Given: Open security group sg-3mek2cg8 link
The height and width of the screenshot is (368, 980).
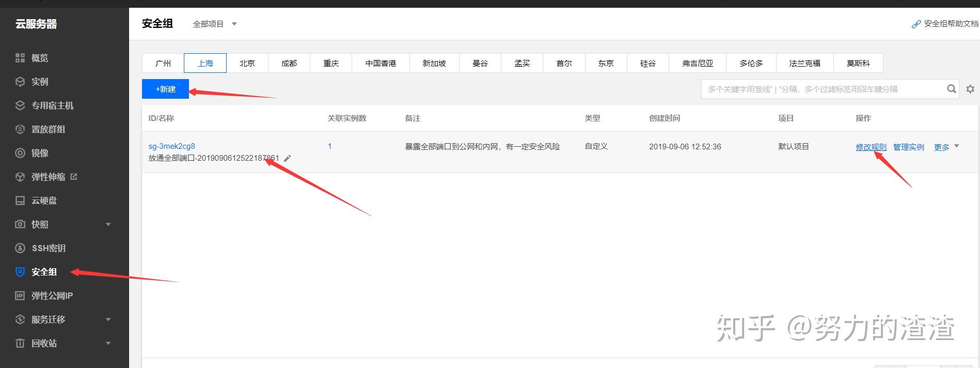Looking at the screenshot, I should click(x=172, y=146).
